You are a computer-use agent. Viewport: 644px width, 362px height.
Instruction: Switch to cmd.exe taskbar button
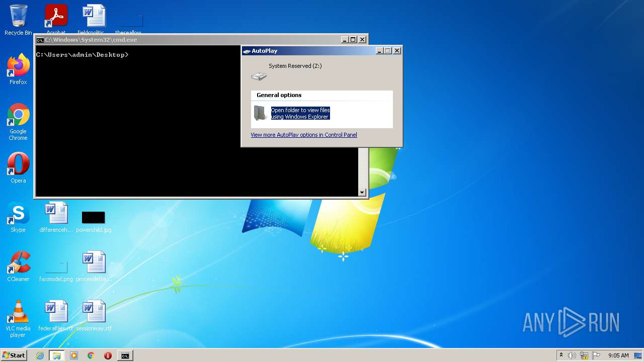coord(125,355)
